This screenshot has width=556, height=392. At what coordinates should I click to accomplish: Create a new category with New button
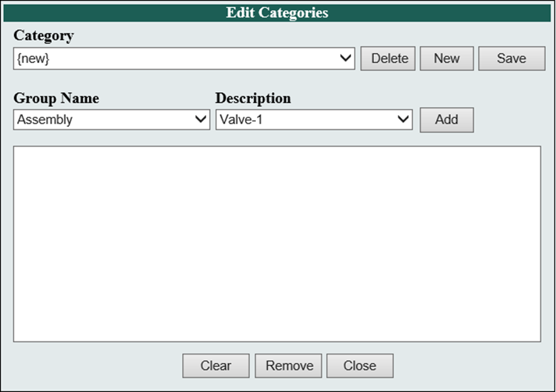[x=447, y=58]
